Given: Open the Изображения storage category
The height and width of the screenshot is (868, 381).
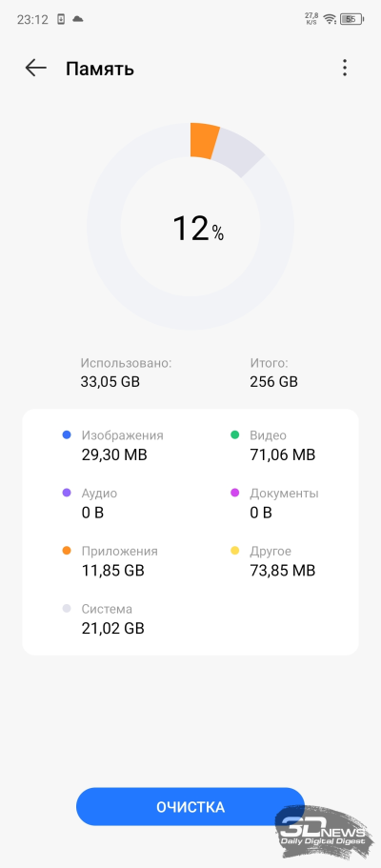Looking at the screenshot, I should (113, 445).
